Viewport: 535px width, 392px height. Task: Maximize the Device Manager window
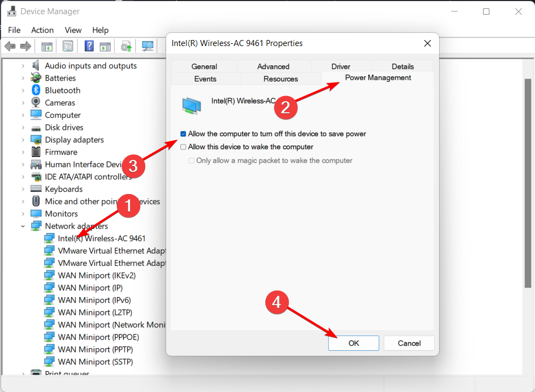[486, 12]
